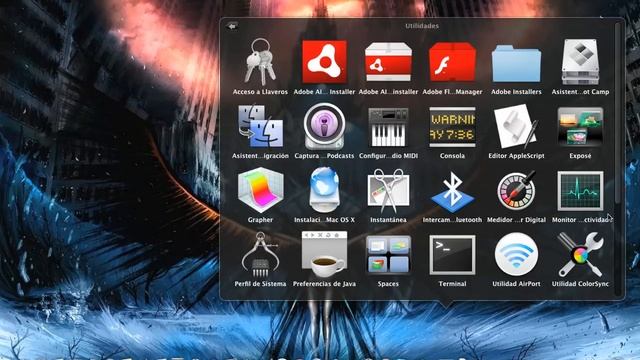Launch the red Adobe AIR Application Installer

pos(324,62)
